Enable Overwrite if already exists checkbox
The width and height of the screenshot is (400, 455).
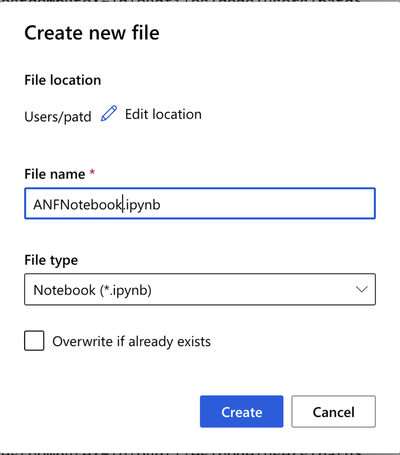pyautogui.click(x=34, y=341)
